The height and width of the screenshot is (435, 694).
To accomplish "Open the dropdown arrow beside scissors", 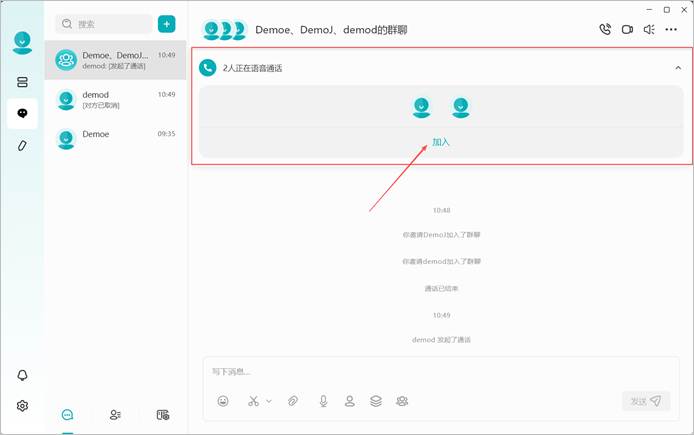I will [x=269, y=401].
